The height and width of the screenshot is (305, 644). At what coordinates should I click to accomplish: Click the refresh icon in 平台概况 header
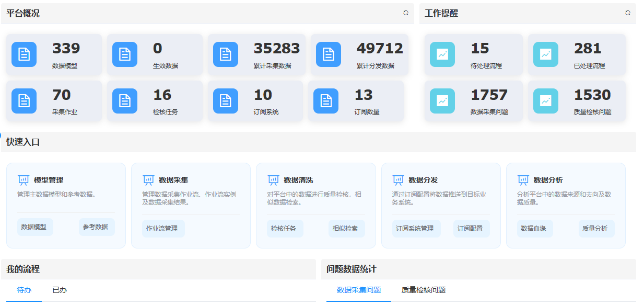(406, 13)
